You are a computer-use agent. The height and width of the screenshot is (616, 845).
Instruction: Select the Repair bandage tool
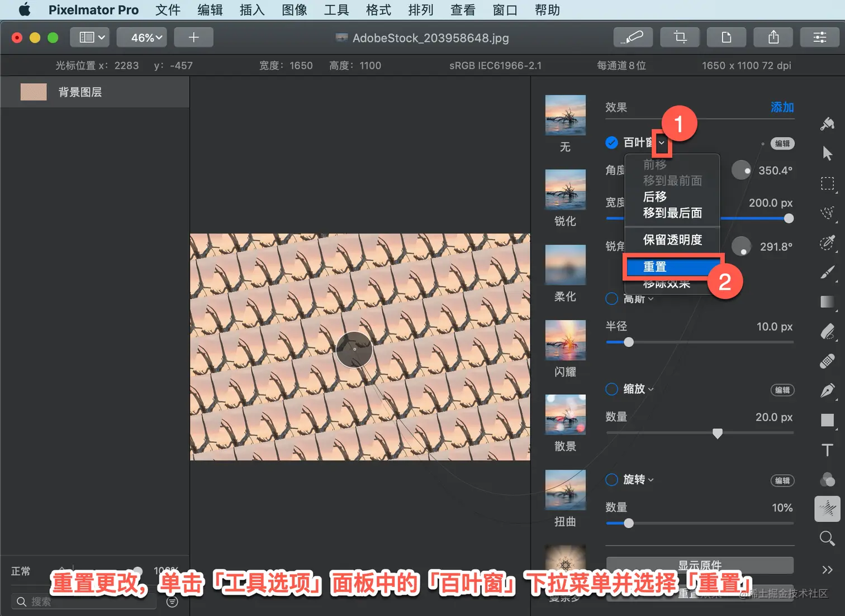pos(828,361)
